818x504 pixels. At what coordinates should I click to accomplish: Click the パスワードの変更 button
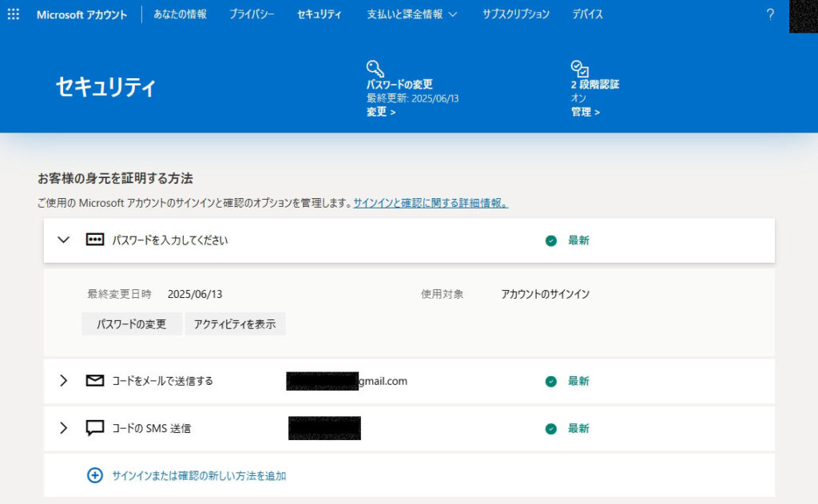(132, 324)
